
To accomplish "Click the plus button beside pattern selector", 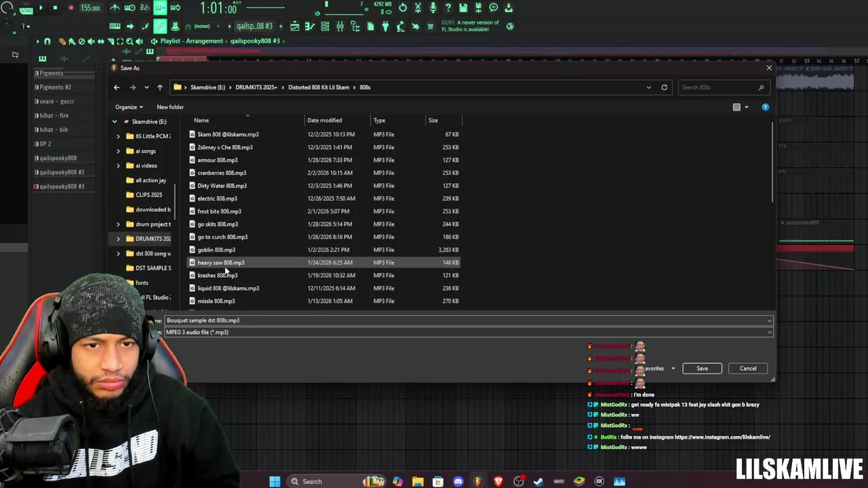I will coord(279,26).
